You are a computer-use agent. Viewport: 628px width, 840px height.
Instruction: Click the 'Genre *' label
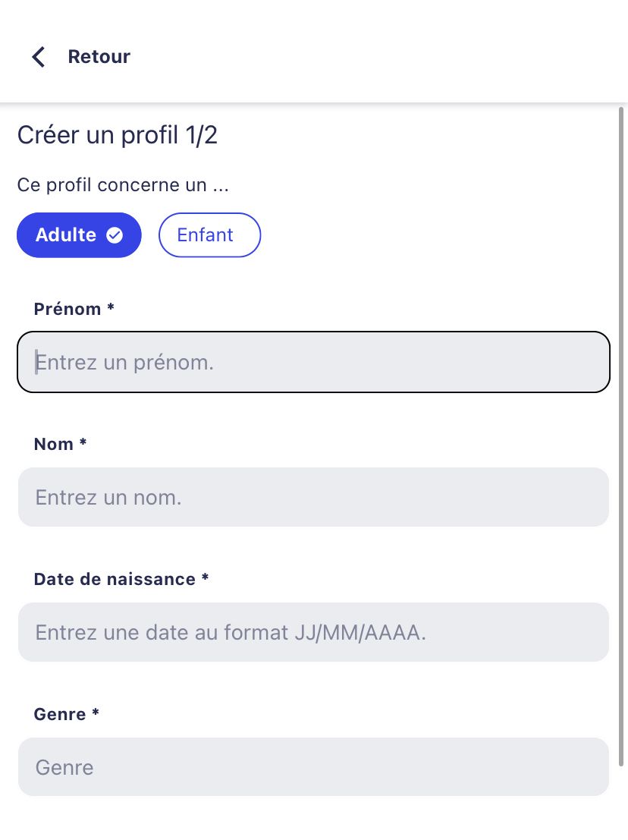click(x=67, y=714)
